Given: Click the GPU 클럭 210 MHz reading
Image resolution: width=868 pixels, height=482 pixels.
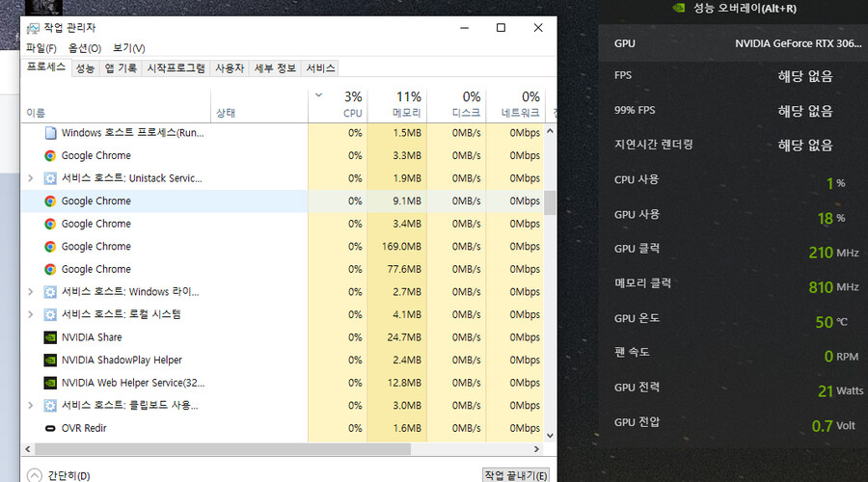Looking at the screenshot, I should (833, 253).
